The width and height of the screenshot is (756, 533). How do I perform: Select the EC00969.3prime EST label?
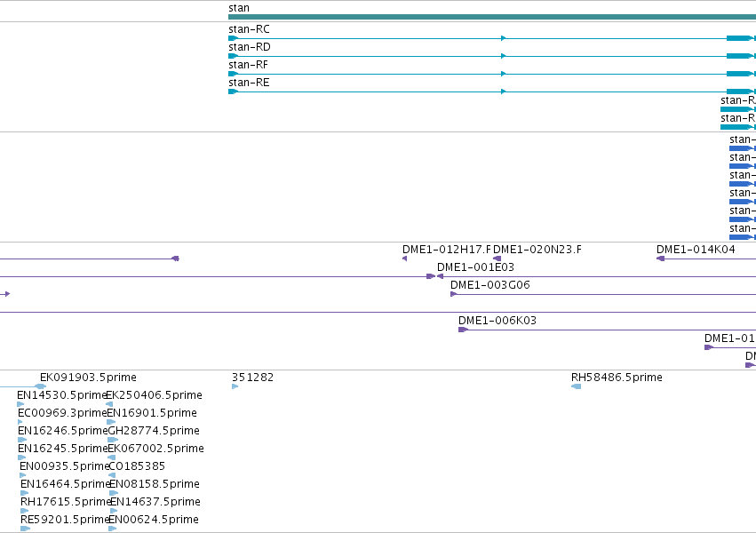click(x=61, y=413)
